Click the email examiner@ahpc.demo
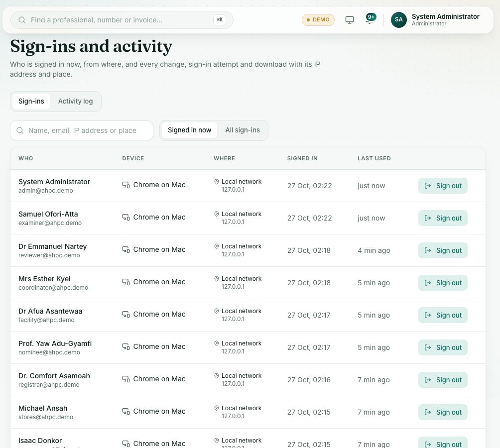 (50, 223)
